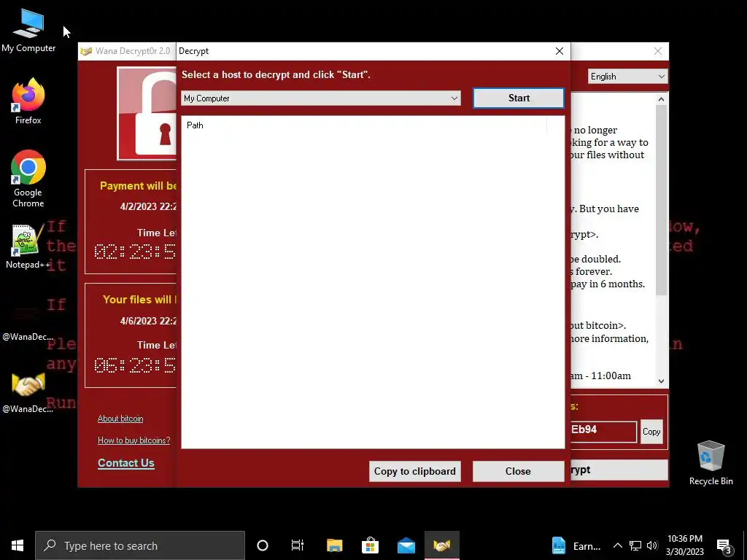
Task: Open the volume control tray icon
Action: click(x=652, y=545)
